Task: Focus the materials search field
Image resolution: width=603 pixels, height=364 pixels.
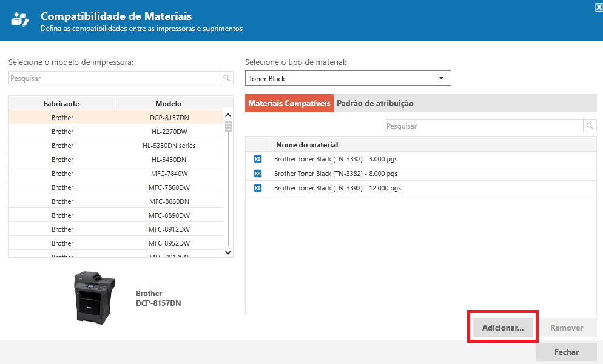Action: [x=483, y=126]
